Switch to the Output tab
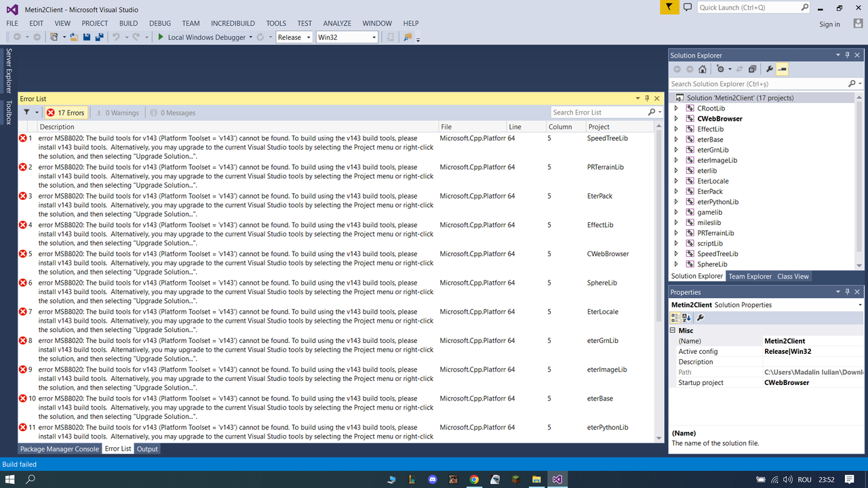The image size is (868, 488). pyautogui.click(x=147, y=449)
